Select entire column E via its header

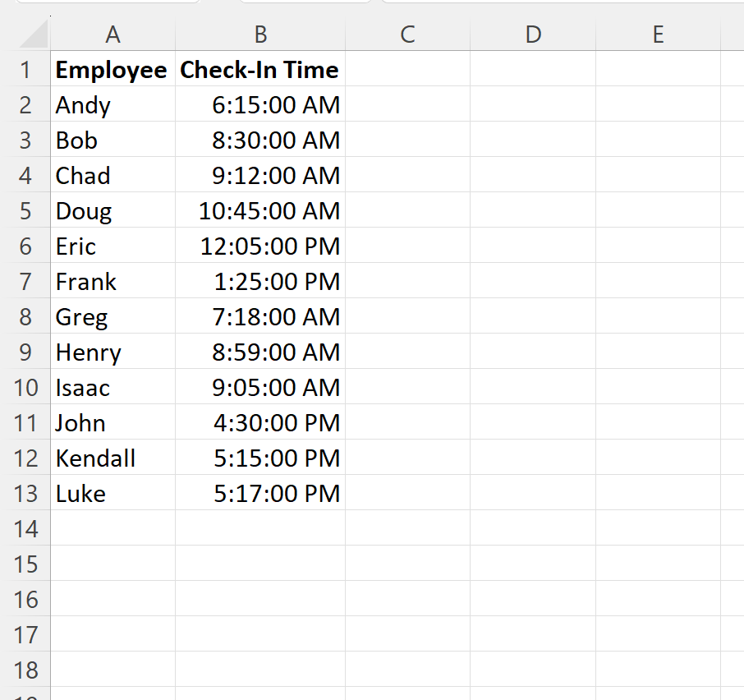coord(657,35)
